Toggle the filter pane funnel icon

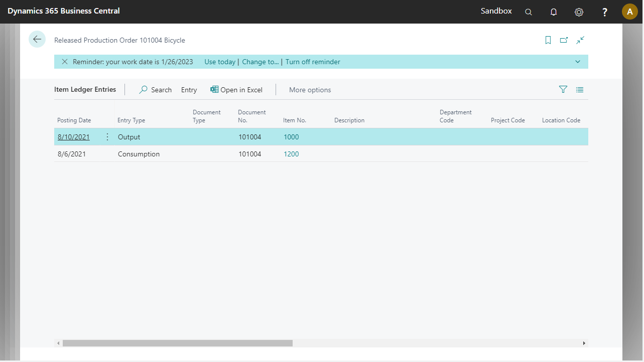pos(563,89)
